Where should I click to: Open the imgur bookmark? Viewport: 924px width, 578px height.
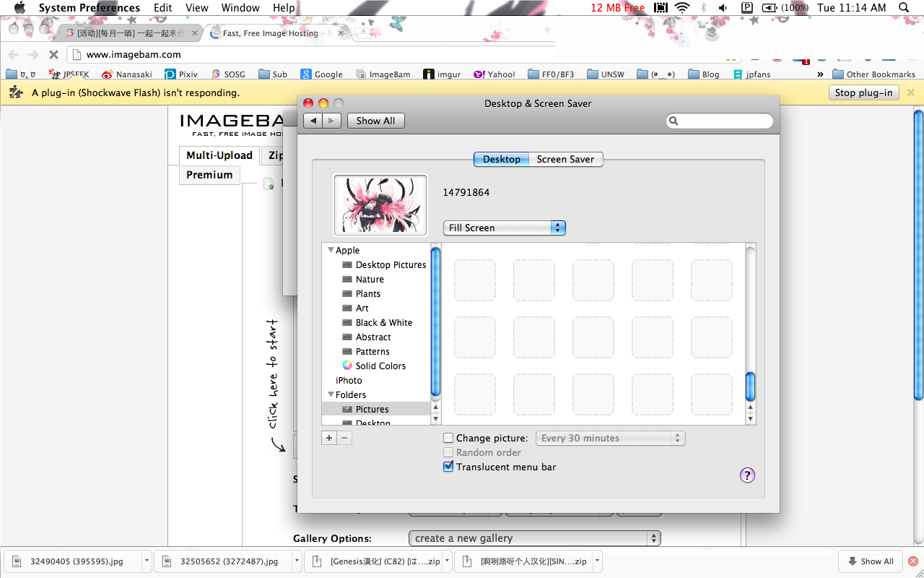[x=443, y=74]
